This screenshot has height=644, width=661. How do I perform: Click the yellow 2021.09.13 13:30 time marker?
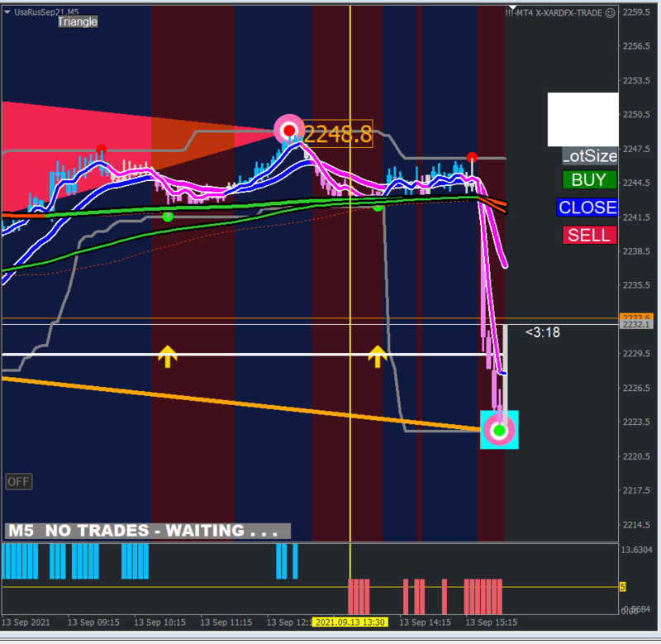pos(350,622)
